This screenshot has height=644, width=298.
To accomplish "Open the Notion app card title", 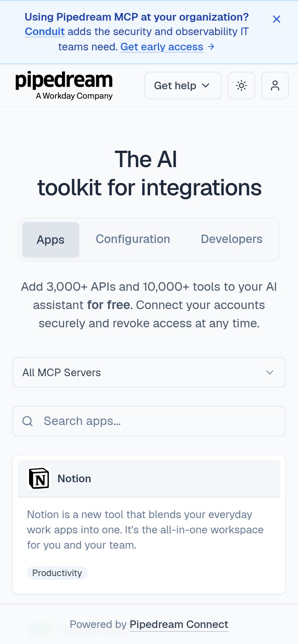I will (74, 478).
